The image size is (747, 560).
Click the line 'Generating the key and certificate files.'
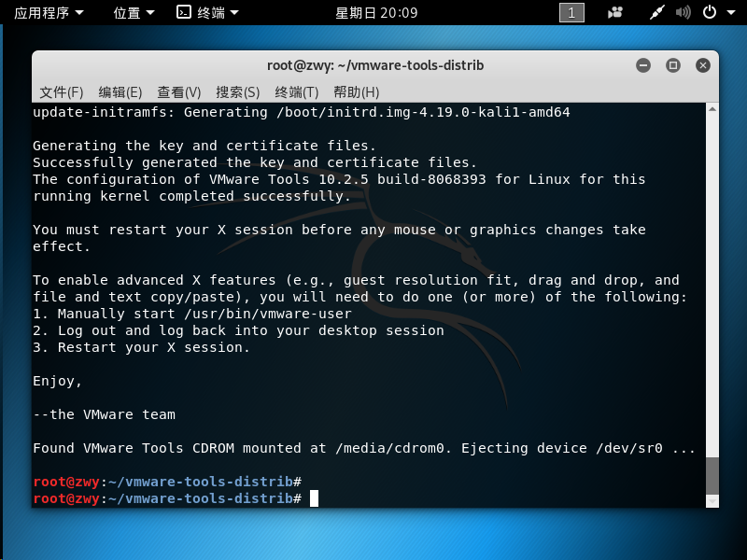(204, 146)
